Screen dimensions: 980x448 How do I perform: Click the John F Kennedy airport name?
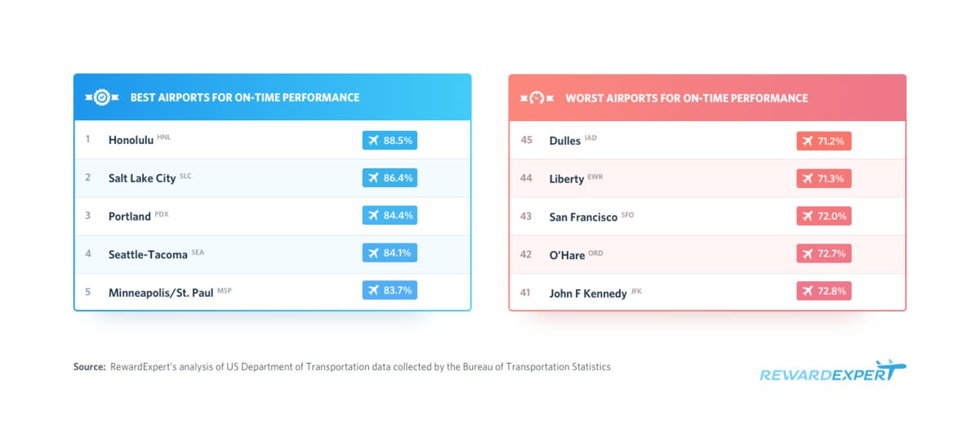click(x=588, y=293)
